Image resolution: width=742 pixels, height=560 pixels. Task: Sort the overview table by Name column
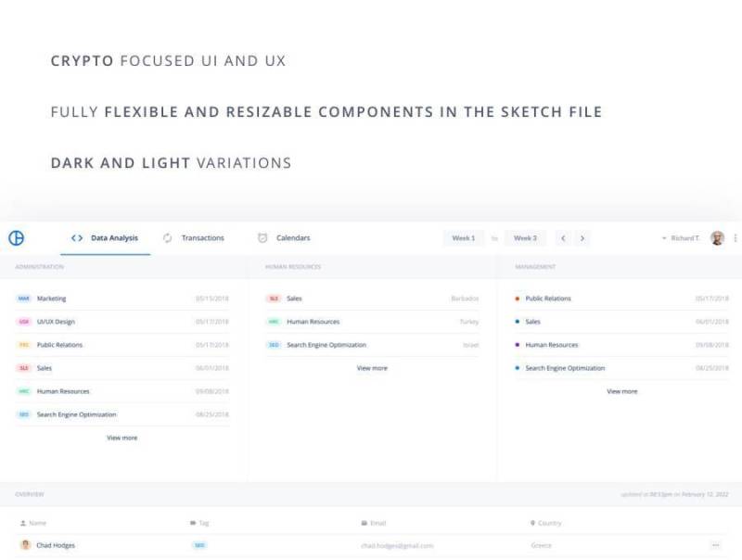coord(37,523)
